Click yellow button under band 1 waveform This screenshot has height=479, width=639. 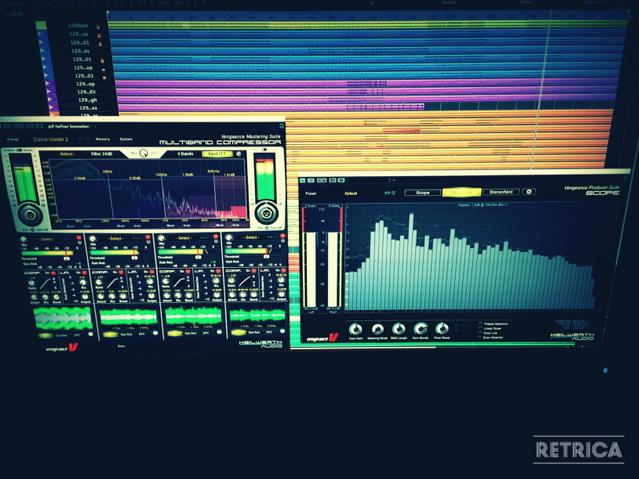point(44,335)
